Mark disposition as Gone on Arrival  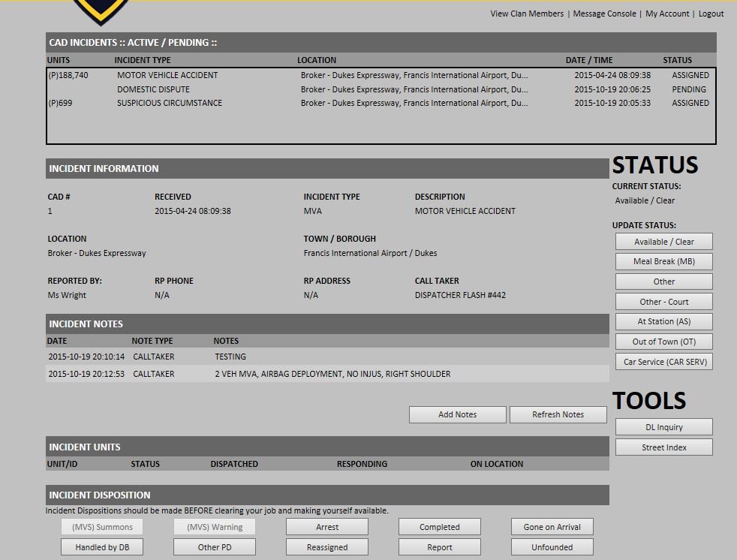[552, 526]
